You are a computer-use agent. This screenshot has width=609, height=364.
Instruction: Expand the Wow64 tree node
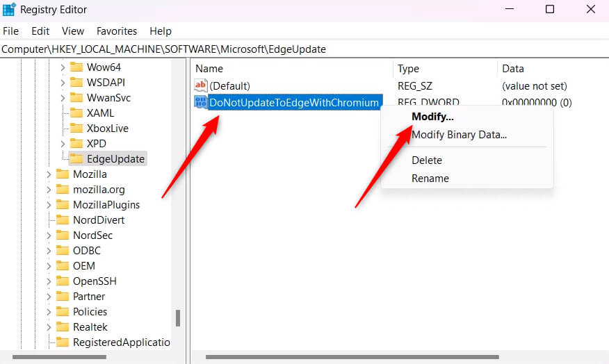63,67
